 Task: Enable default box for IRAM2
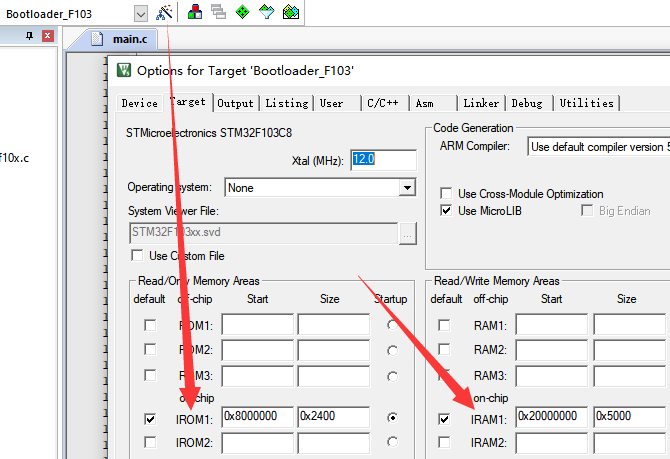pos(444,442)
